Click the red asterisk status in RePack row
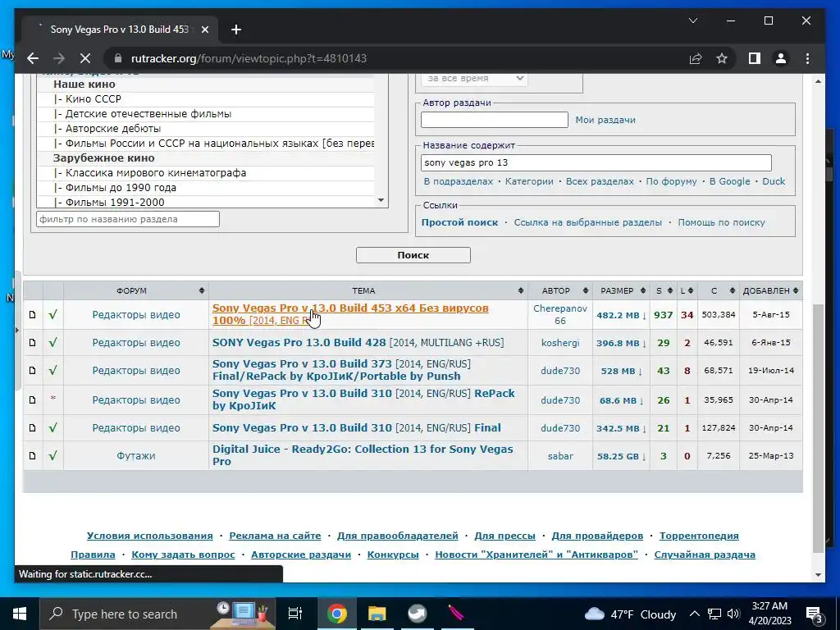 coord(52,399)
